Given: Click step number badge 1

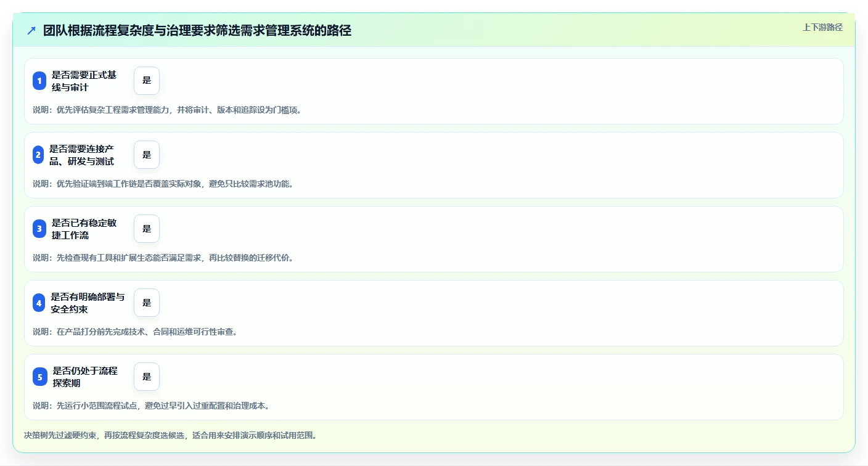Looking at the screenshot, I should pos(39,81).
